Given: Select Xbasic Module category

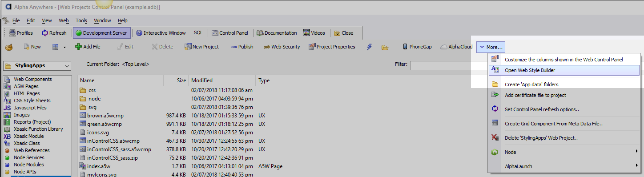Looking at the screenshot, I should pyautogui.click(x=28, y=136).
